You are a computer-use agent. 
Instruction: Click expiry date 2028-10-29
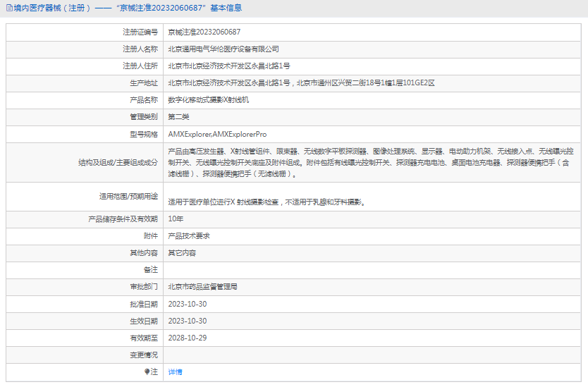(187, 338)
